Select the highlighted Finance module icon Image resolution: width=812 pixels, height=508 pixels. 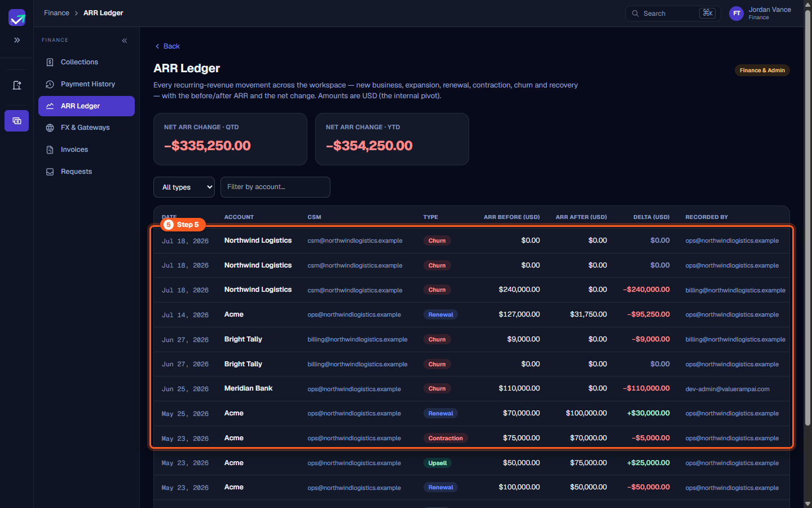point(17,121)
